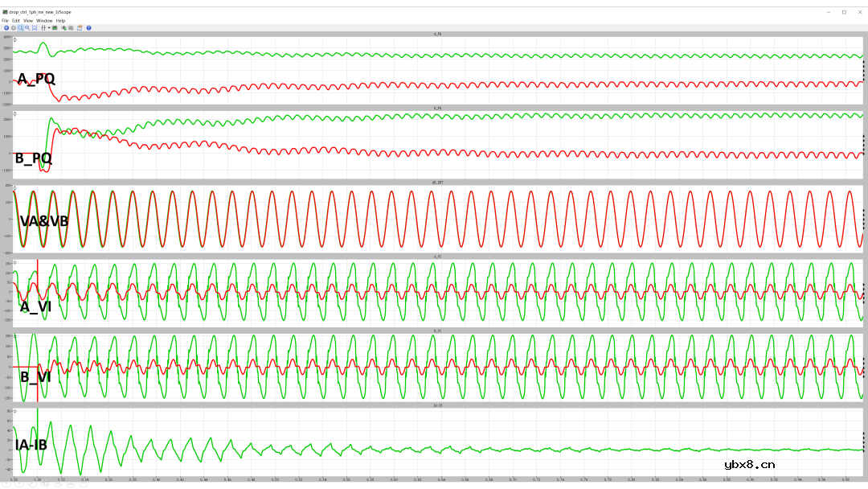Click the Next View forward arrow icon
The width and height of the screenshot is (868, 489).
[13, 27]
